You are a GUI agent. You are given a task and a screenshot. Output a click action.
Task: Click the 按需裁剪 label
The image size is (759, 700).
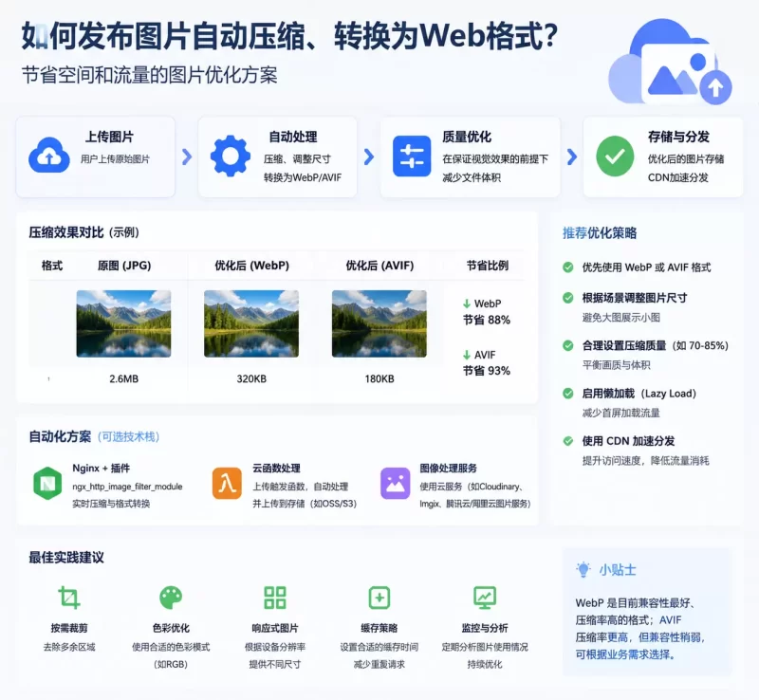point(69,628)
